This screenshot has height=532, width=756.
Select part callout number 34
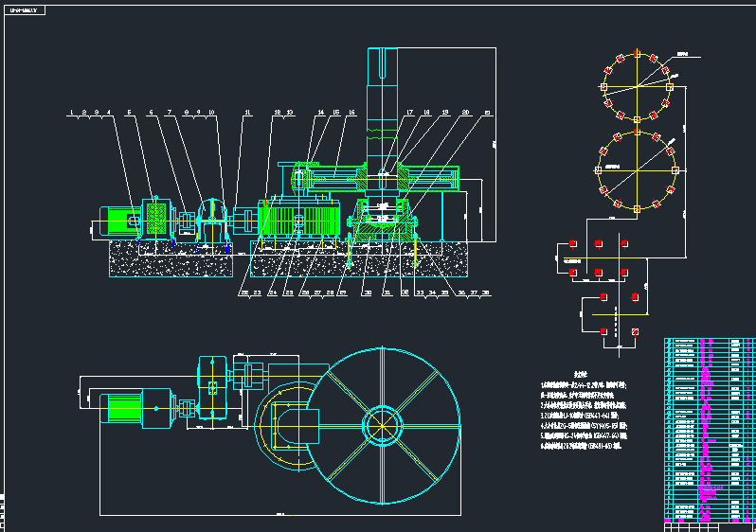(433, 293)
